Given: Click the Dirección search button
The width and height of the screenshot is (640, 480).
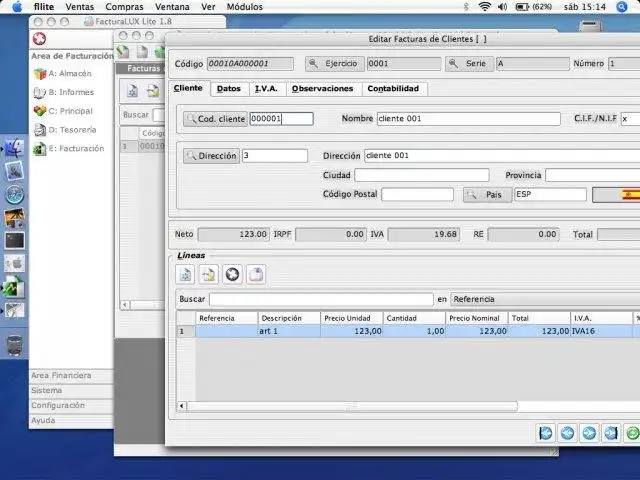Looking at the screenshot, I should point(211,156).
